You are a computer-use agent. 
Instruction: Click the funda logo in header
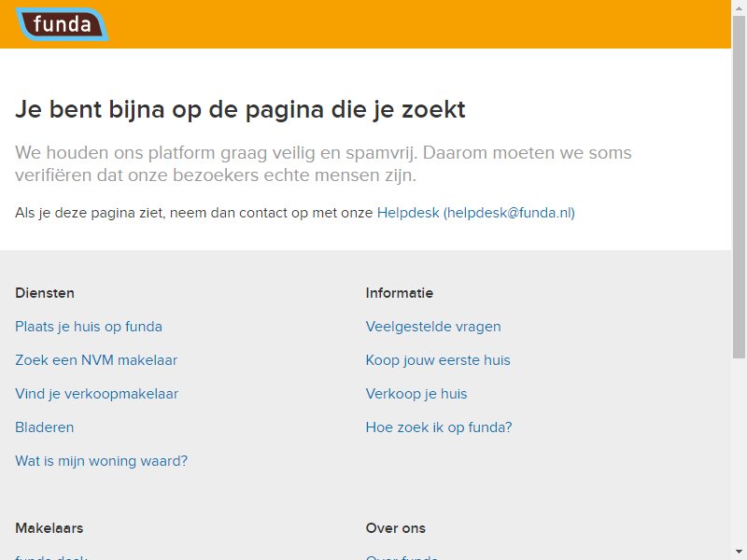tap(62, 24)
